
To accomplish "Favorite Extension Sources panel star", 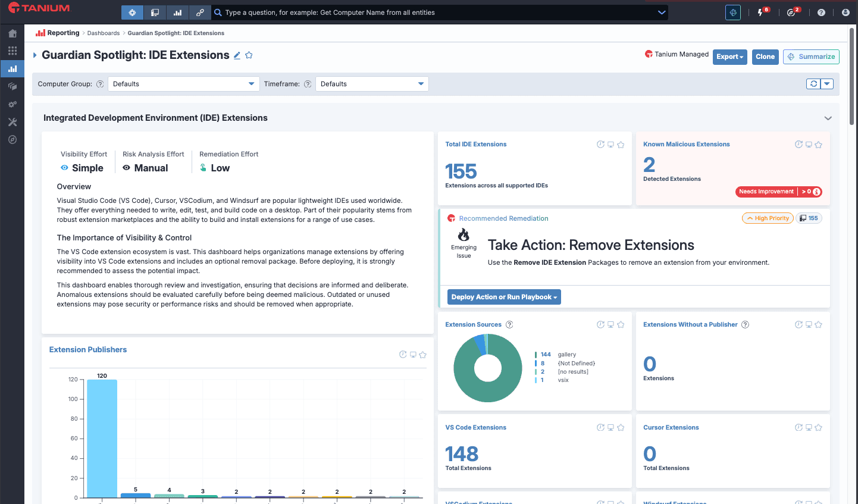I will (x=621, y=325).
